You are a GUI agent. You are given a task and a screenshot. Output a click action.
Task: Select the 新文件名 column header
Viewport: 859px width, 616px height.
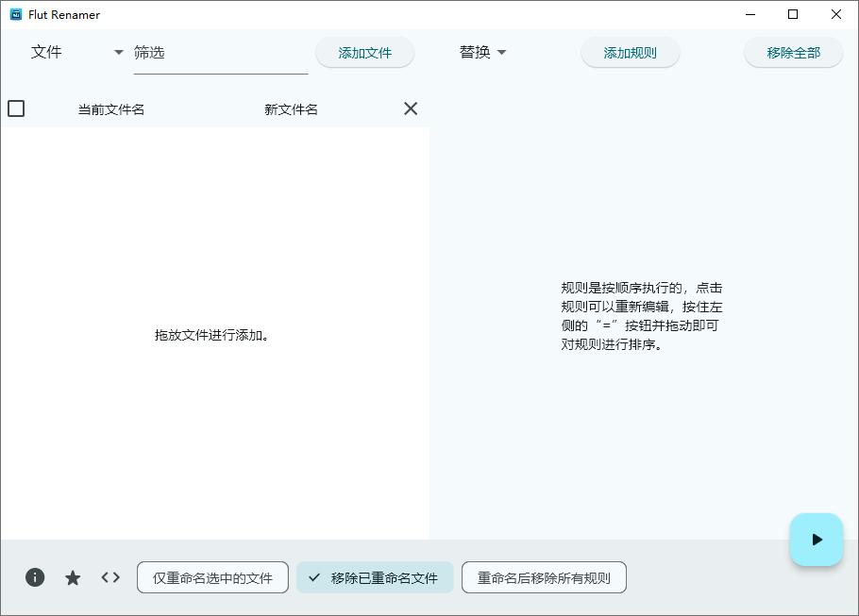click(290, 108)
